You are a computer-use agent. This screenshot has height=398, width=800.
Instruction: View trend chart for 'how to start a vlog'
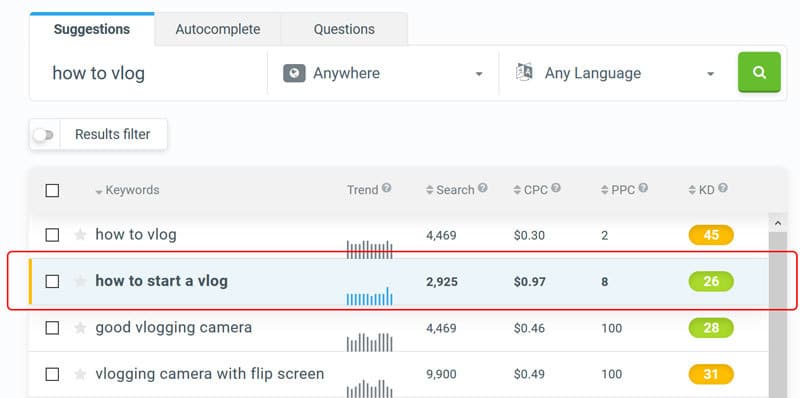370,296
